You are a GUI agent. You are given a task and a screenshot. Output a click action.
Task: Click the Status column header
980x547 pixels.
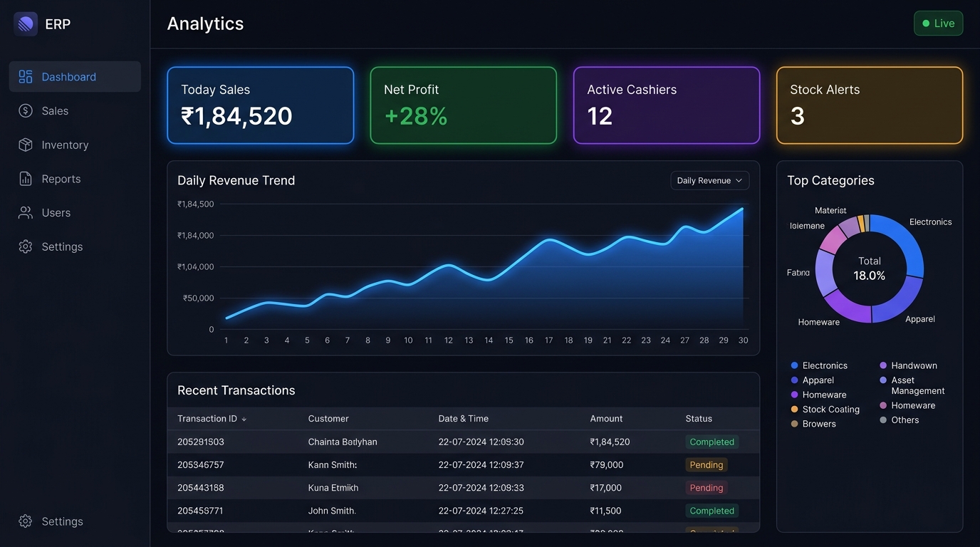click(699, 419)
